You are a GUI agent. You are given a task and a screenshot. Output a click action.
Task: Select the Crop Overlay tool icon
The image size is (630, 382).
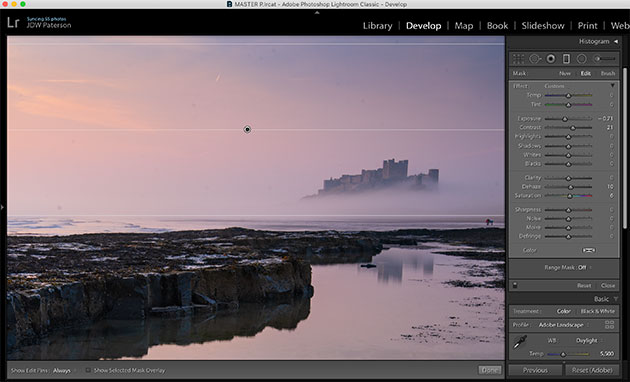click(x=519, y=59)
